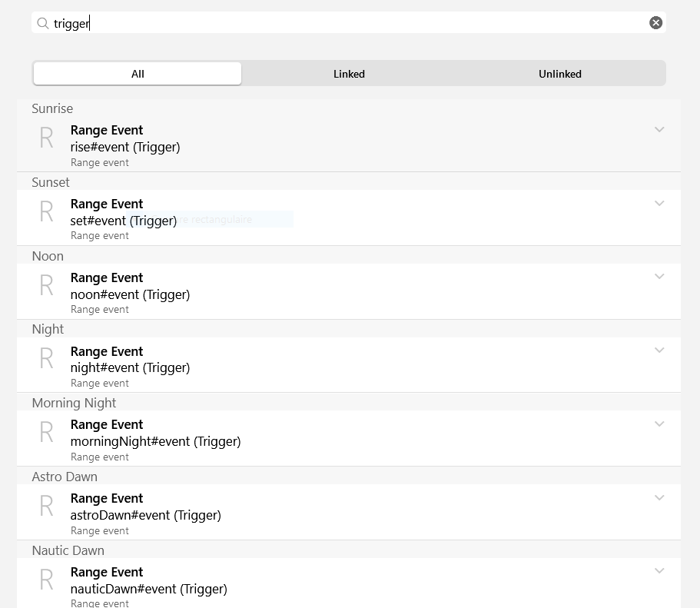
Task: Select the nauticDawn#event trigger channel
Action: pos(148,589)
